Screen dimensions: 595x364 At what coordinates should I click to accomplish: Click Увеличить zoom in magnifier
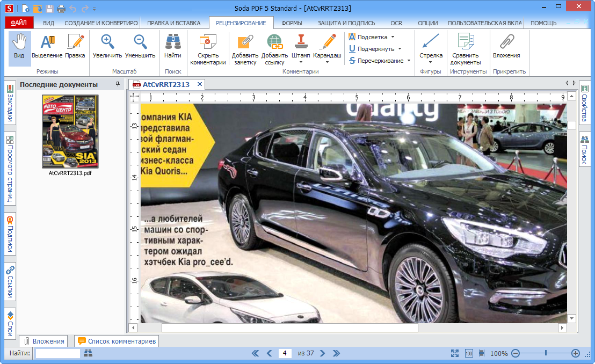[107, 47]
